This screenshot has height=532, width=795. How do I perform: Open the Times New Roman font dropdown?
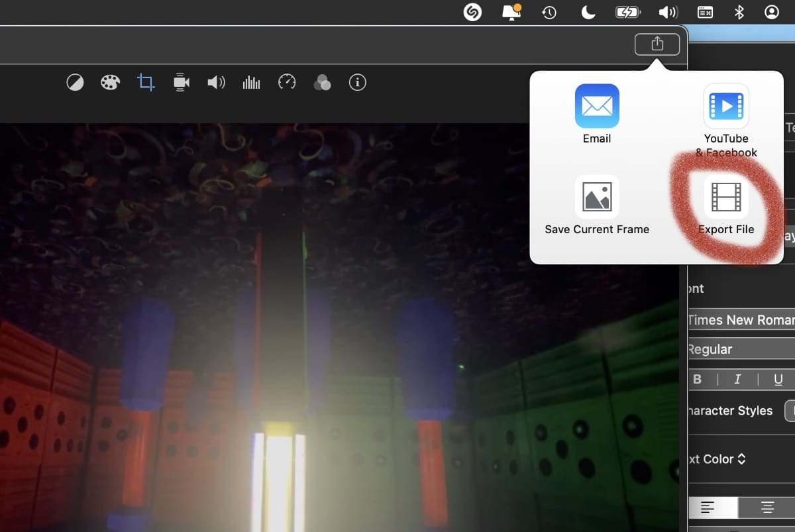click(x=741, y=320)
